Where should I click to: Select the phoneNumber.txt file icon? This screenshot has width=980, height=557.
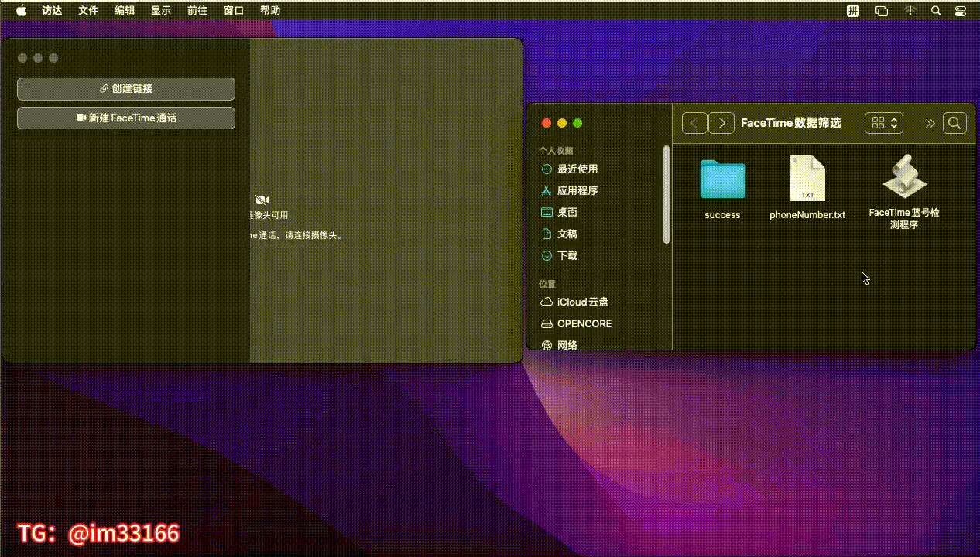click(807, 179)
